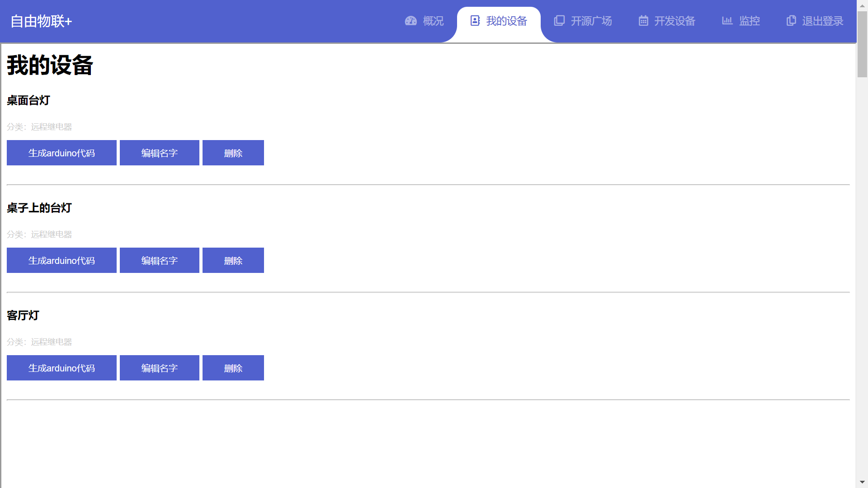This screenshot has width=868, height=488.
Task: Edit the name of 桌面台灯
Action: (x=159, y=153)
